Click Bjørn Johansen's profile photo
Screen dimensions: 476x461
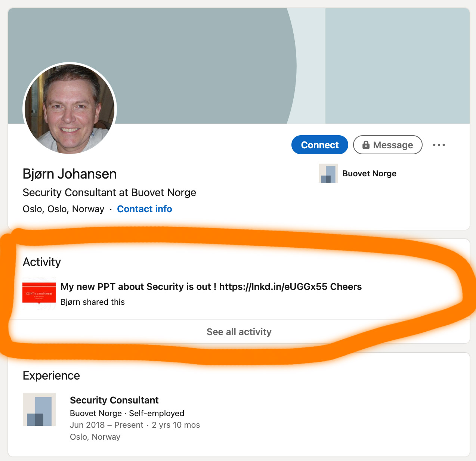click(70, 109)
